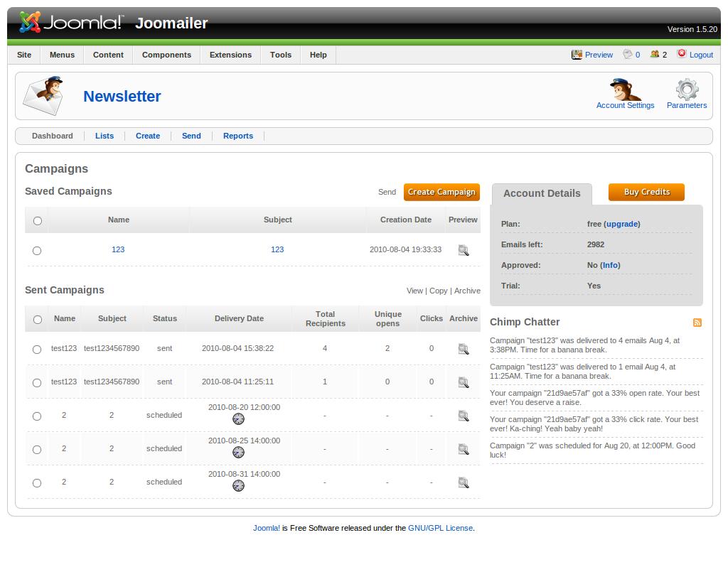The width and height of the screenshot is (728, 567).
Task: Open archive icon for test123 sent 15:38:22
Action: pos(464,349)
